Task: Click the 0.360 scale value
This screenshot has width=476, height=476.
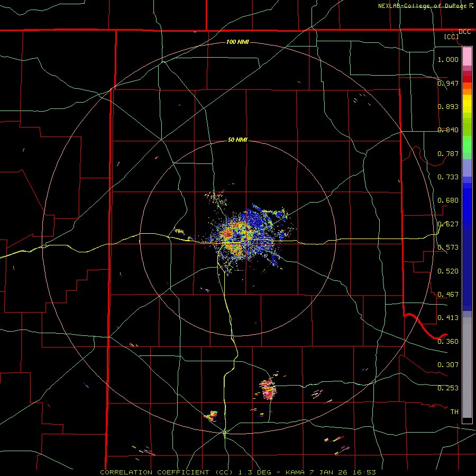Action: click(x=448, y=341)
